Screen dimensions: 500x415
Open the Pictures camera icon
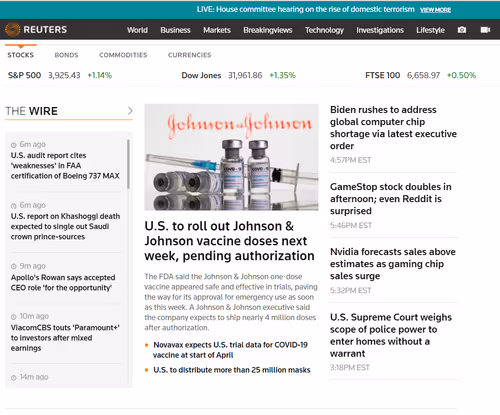click(462, 30)
